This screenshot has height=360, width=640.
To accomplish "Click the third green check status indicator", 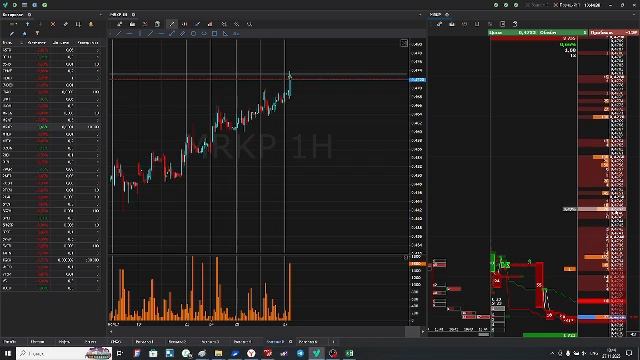I will click(x=516, y=5).
